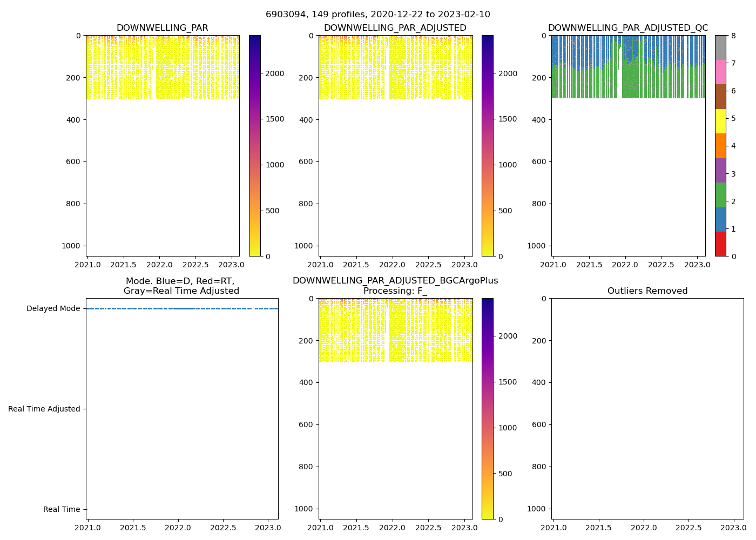This screenshot has height=540, width=756.
Task: Click the brown swatch in the QC colorbar
Action: click(x=720, y=97)
